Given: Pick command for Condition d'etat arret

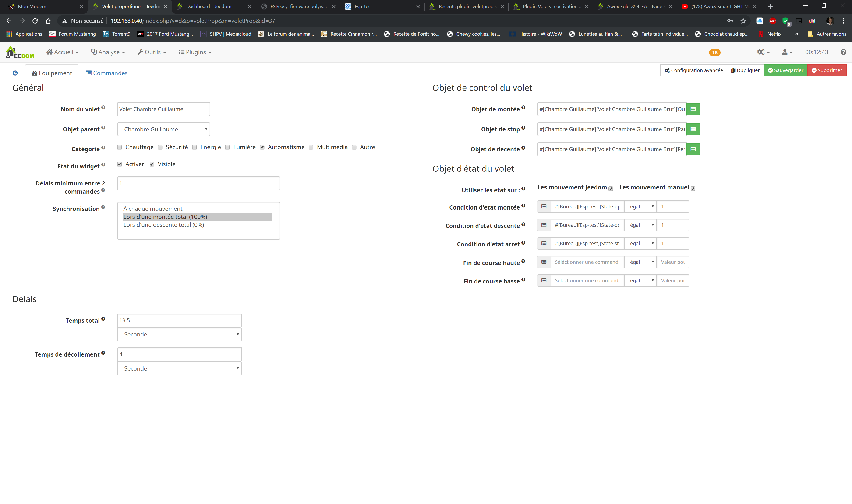Looking at the screenshot, I should point(544,244).
